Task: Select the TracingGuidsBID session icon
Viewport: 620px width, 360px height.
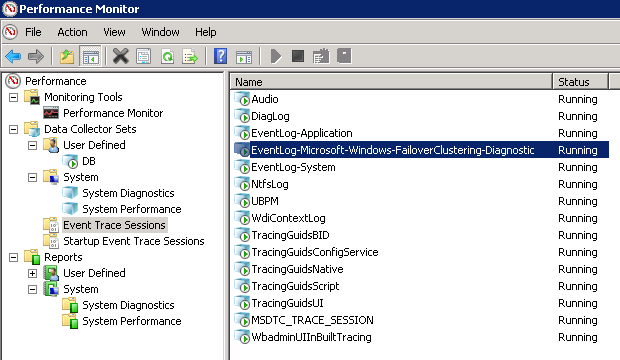Action: click(242, 235)
